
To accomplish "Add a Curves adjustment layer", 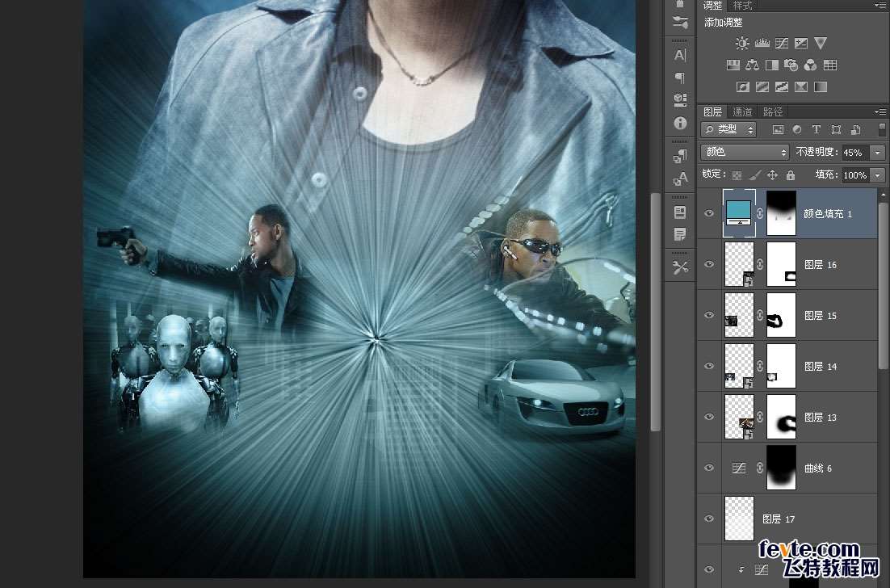I will coord(782,43).
